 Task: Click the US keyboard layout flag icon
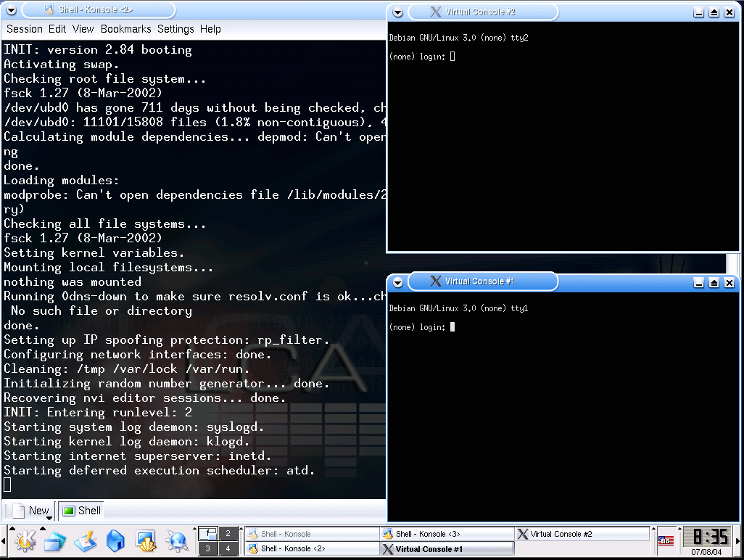[666, 540]
